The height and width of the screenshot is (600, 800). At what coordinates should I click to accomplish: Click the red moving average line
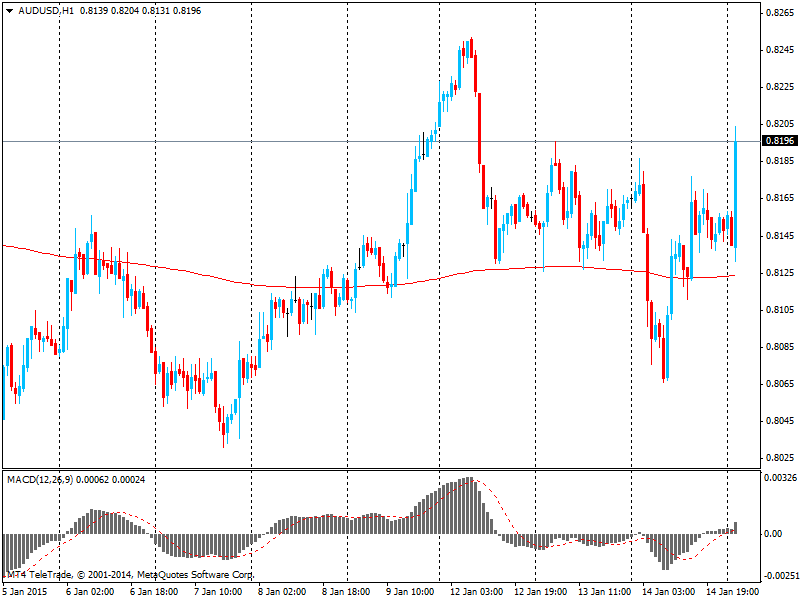pyautogui.click(x=200, y=273)
